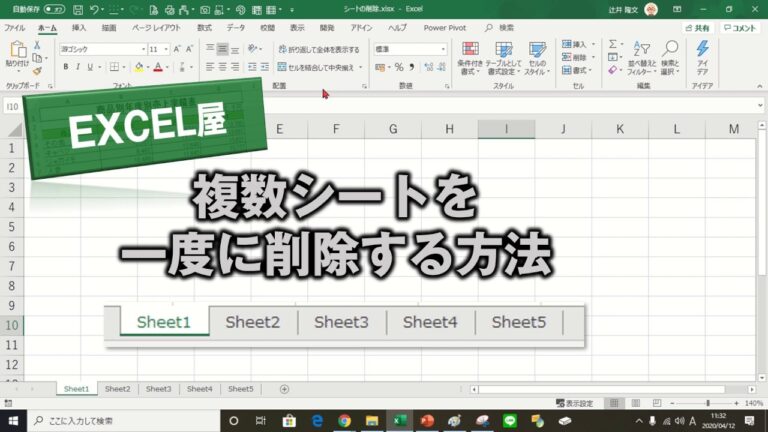Open the font name combo box
The height and width of the screenshot is (432, 768).
pyautogui.click(x=103, y=49)
